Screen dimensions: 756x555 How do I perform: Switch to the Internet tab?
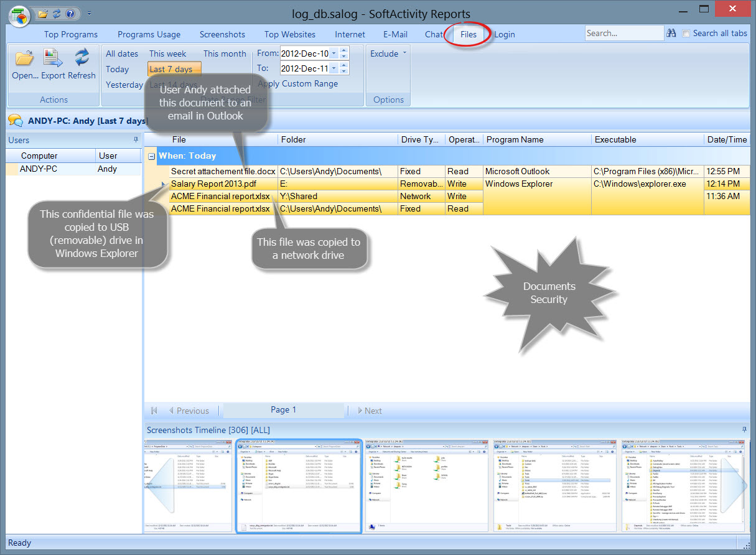350,34
